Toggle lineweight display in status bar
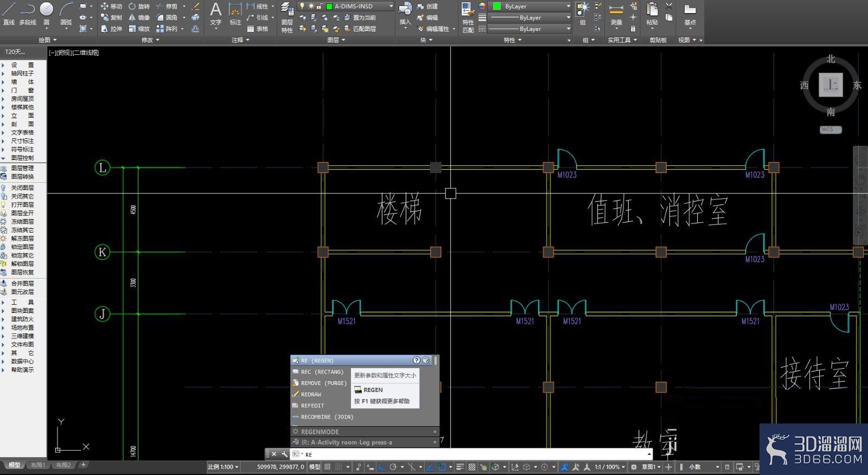 click(460, 467)
